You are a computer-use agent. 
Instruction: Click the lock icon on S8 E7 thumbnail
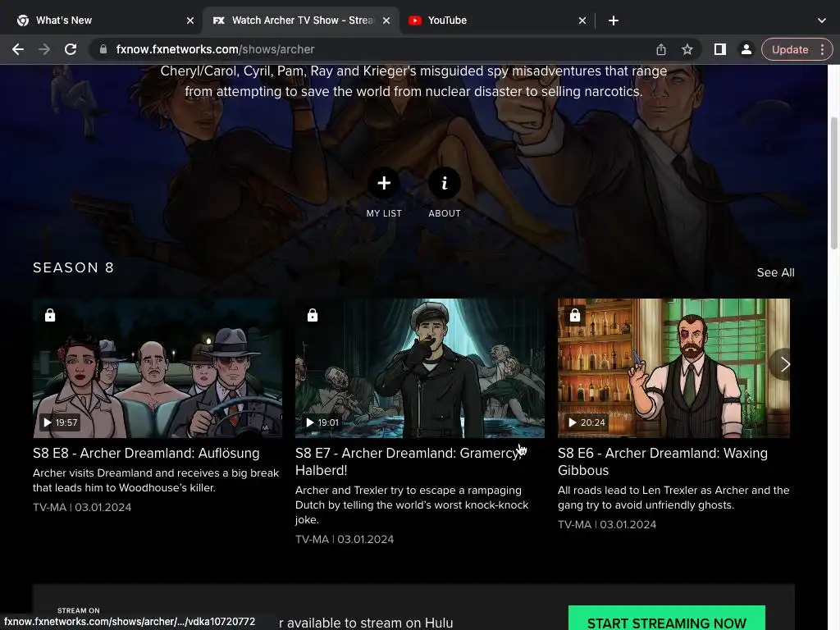[313, 315]
